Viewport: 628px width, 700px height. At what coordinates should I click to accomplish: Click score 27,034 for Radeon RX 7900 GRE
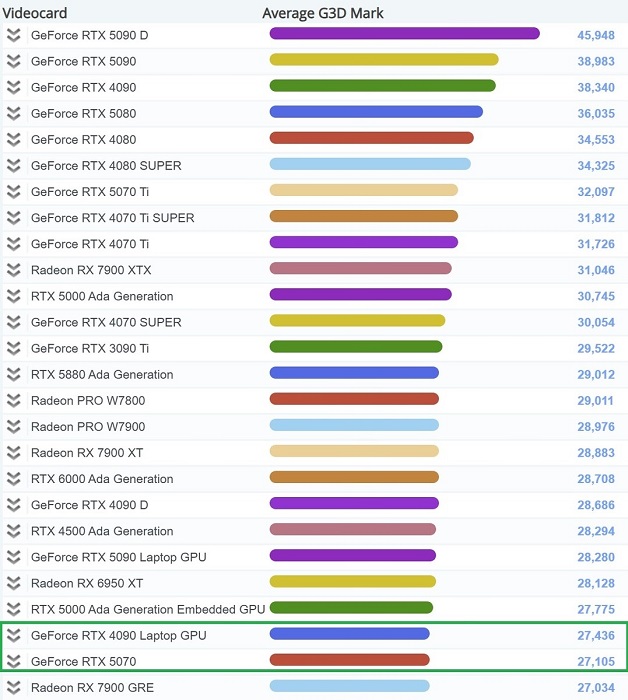596,688
